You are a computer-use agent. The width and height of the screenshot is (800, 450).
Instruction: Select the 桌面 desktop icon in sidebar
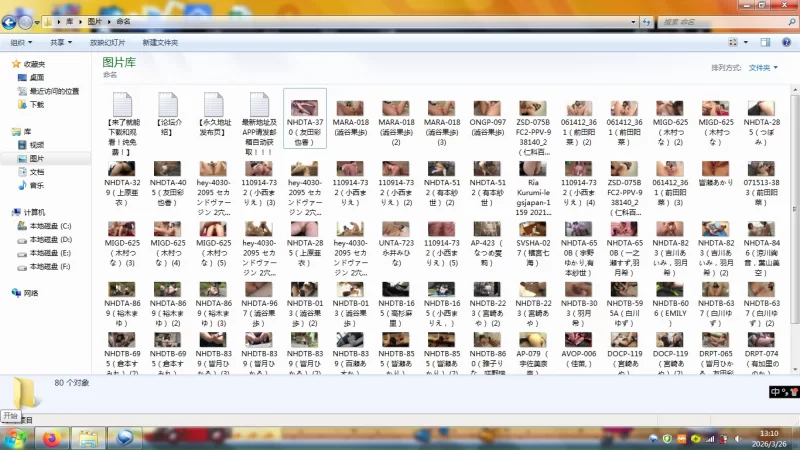tap(36, 77)
